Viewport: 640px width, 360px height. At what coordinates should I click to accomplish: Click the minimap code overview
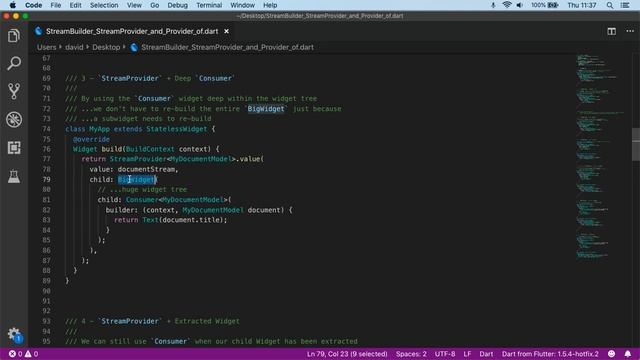tap(600, 157)
